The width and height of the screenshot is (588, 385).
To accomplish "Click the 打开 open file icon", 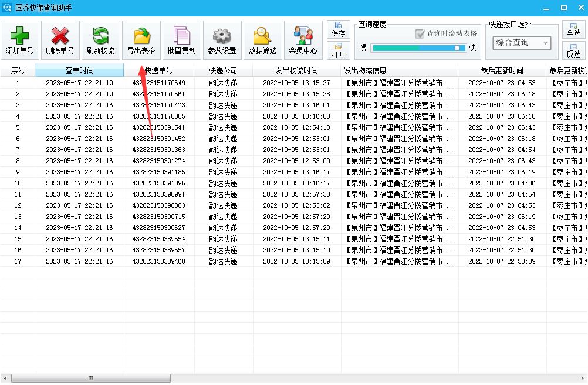I will coord(339,50).
